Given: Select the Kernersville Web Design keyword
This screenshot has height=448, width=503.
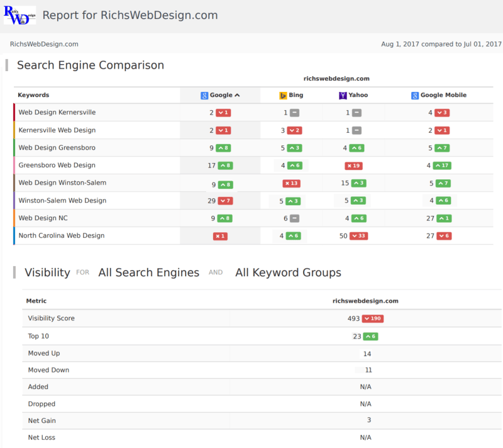Looking at the screenshot, I should click(x=57, y=130).
